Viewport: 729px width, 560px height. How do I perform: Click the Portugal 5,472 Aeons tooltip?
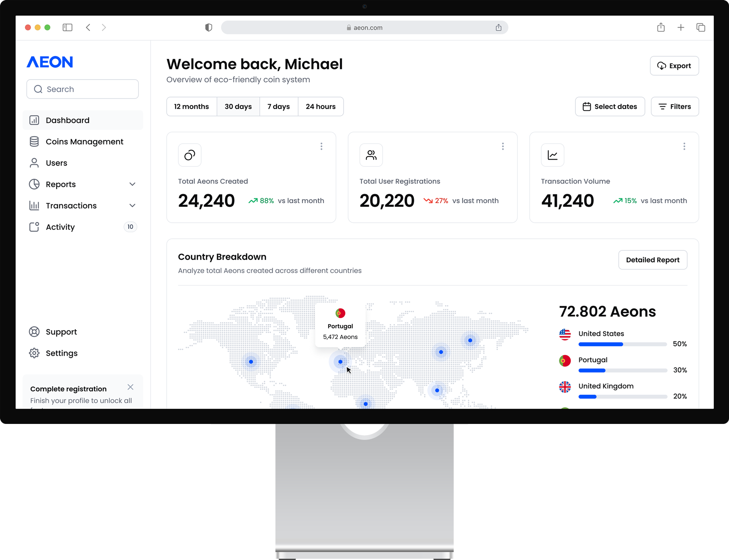(x=340, y=325)
